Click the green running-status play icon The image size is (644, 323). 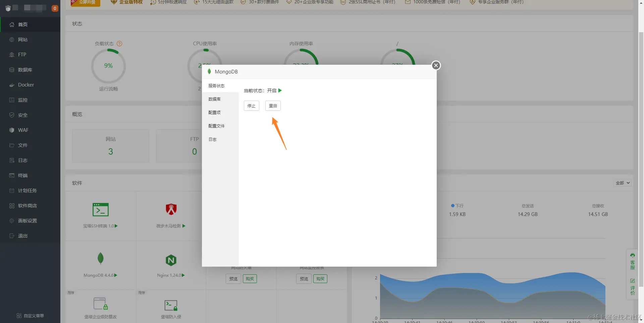tap(280, 91)
